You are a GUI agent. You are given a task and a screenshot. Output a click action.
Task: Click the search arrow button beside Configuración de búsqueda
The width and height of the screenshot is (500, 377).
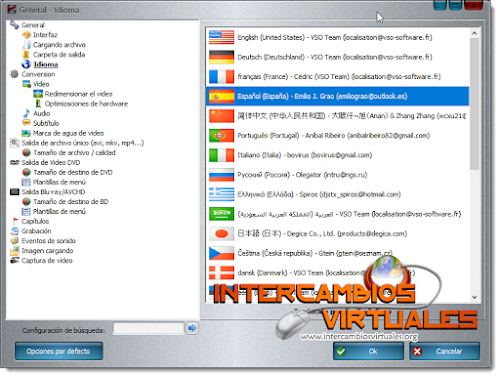coord(192,328)
